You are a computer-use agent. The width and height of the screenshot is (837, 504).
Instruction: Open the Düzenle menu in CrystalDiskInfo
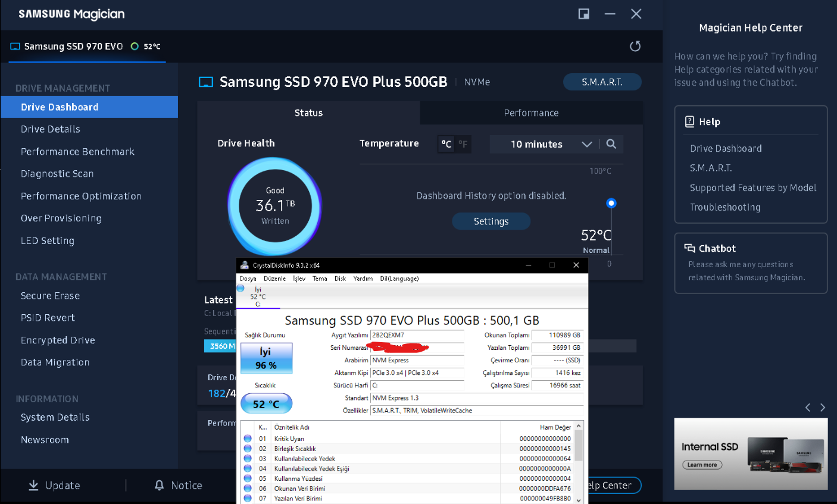[x=274, y=278]
